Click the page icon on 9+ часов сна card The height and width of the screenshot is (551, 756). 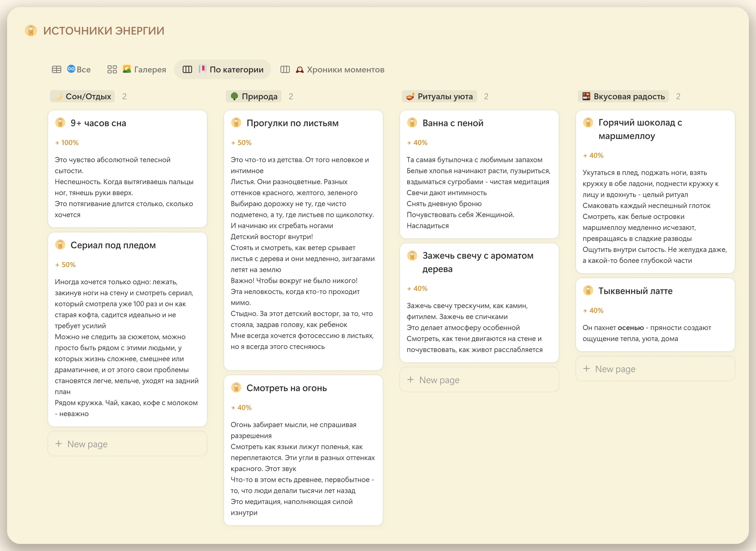[x=60, y=123]
